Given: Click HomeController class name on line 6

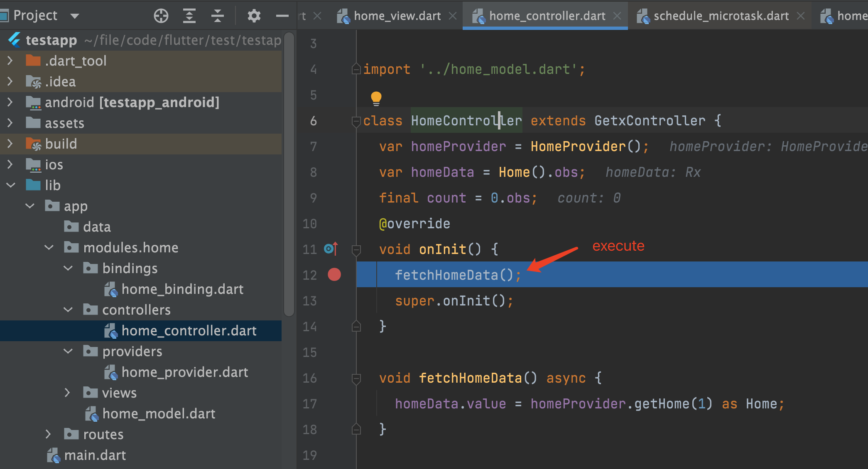Looking at the screenshot, I should click(466, 121).
